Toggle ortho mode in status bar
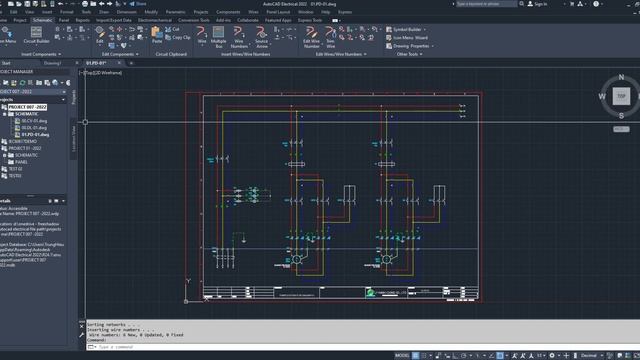This screenshot has width=640, height=360. click(456, 356)
